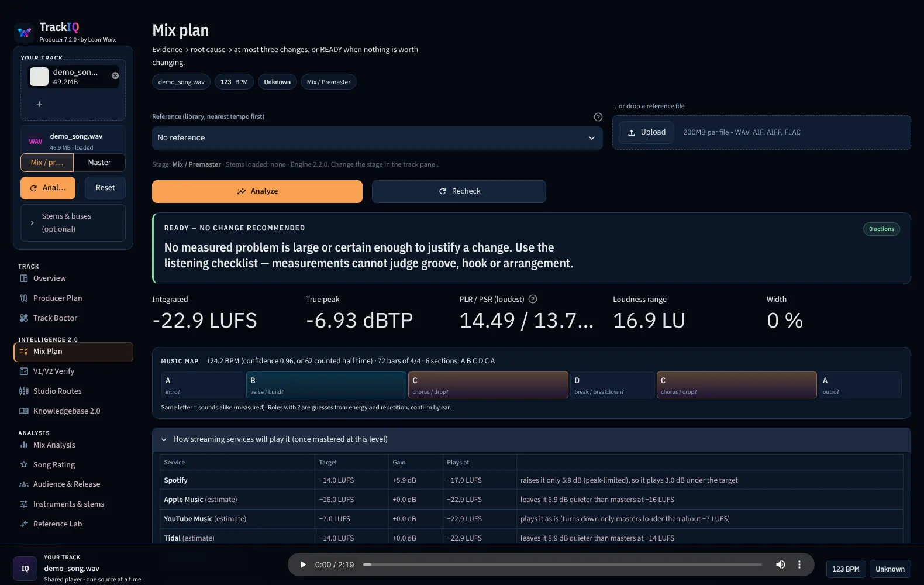924x585 pixels.
Task: Open the Producer Plan page
Action: tap(73, 298)
